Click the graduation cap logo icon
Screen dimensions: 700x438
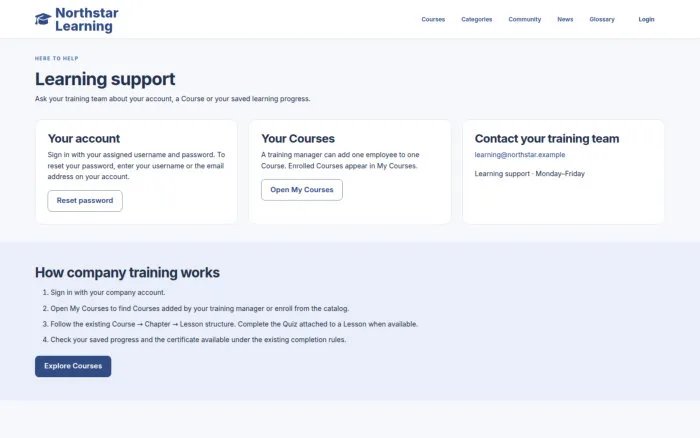(43, 19)
